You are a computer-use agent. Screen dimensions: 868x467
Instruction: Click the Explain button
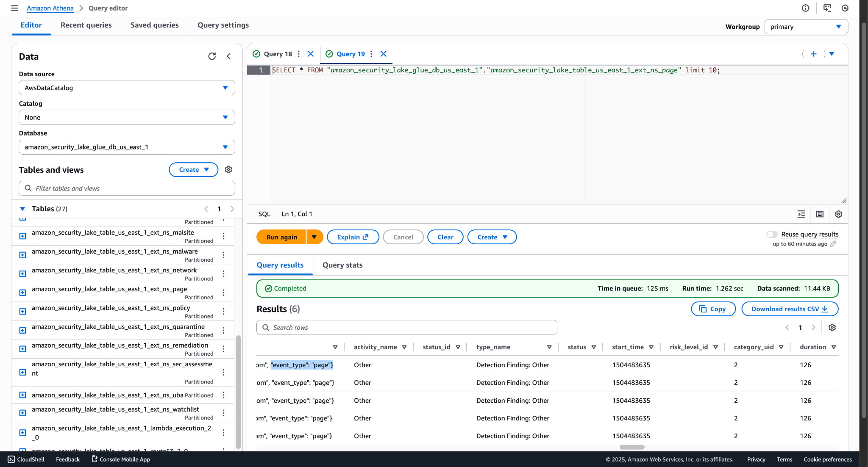(353, 237)
